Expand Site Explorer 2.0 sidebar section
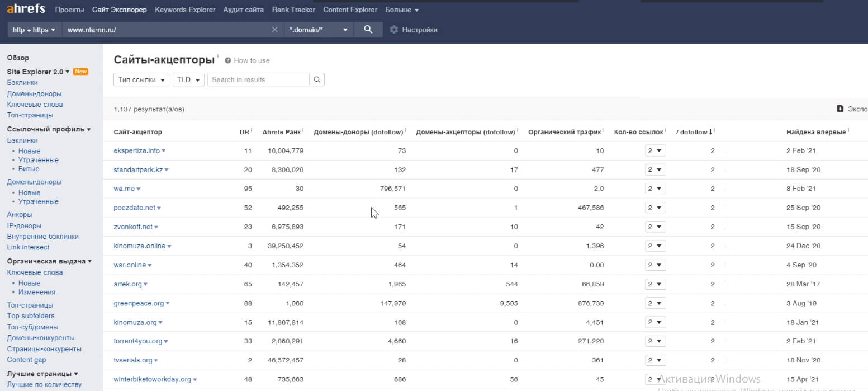The image size is (868, 391). coord(38,72)
